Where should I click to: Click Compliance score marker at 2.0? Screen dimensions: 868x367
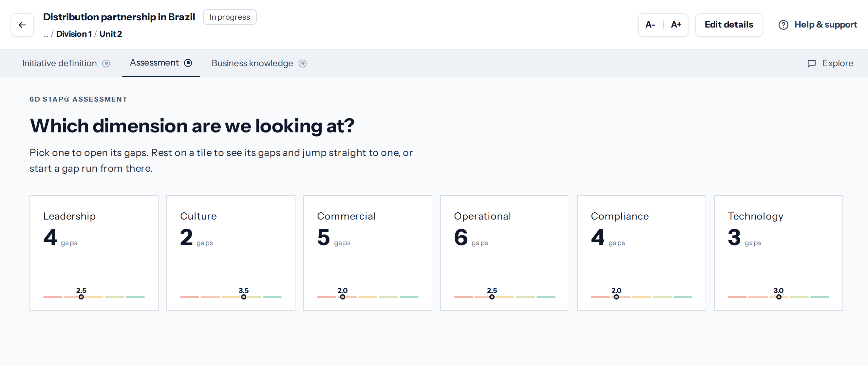click(616, 298)
